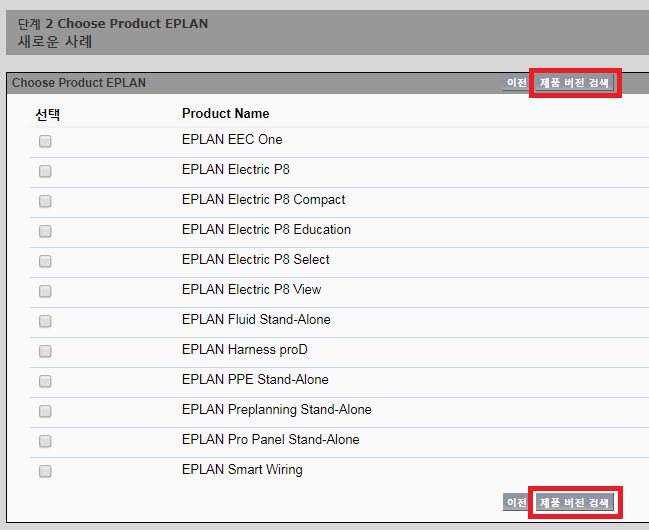The image size is (649, 530).
Task: Check the EPLAN EEC One checkbox
Action: 45,141
